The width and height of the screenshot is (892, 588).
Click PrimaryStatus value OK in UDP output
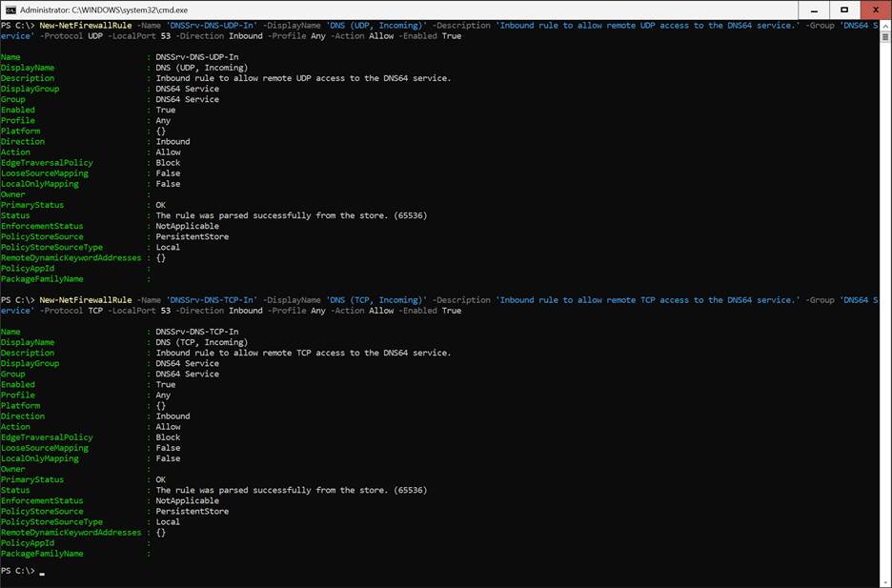click(160, 205)
